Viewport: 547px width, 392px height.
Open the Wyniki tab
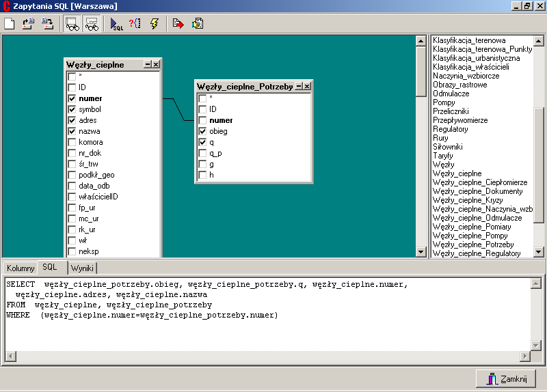point(83,268)
